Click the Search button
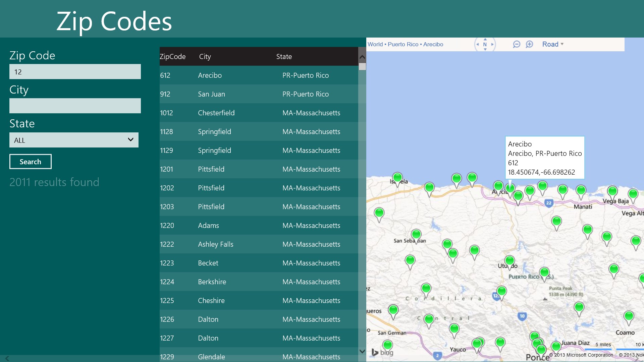The image size is (644, 362). pos(31,162)
